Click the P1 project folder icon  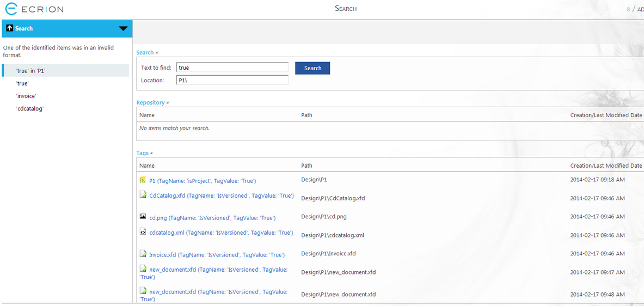coord(143,180)
